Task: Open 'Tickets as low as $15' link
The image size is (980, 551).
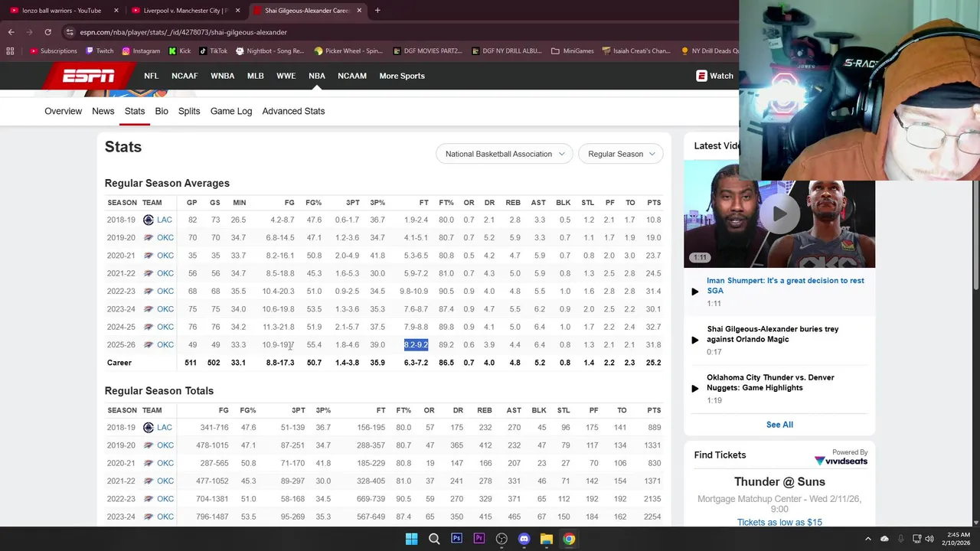Action: coord(779,522)
